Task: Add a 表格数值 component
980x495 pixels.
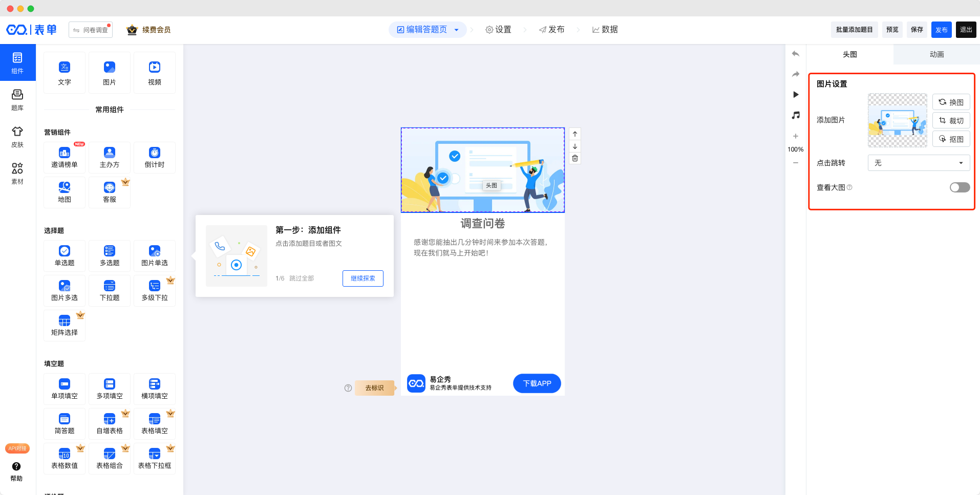Action: coord(65,459)
